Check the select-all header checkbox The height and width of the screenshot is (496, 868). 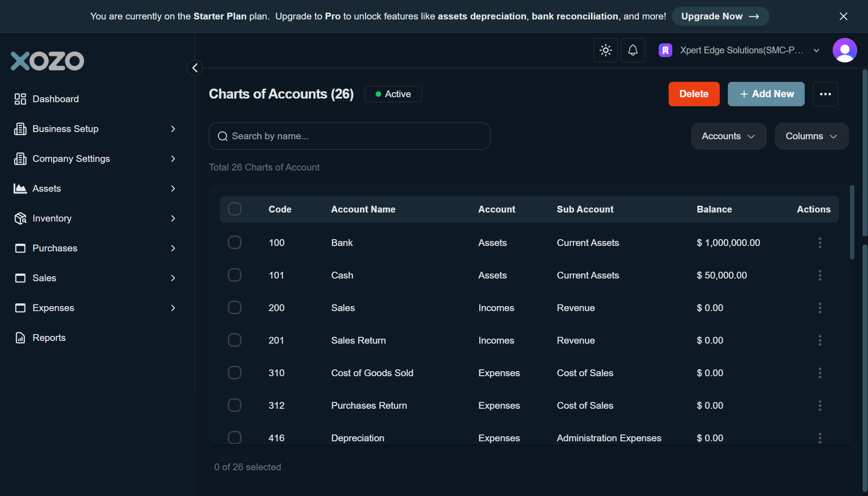234,209
